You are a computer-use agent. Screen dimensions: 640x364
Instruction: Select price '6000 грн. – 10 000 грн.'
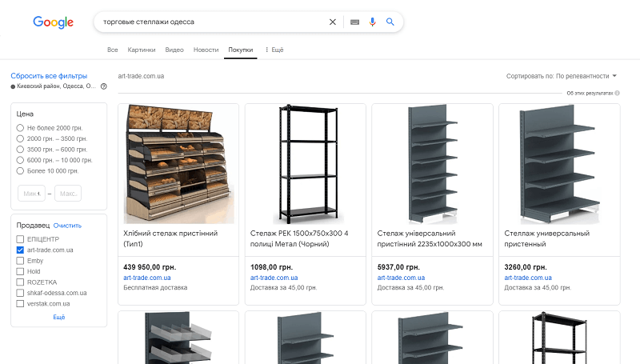click(x=20, y=160)
